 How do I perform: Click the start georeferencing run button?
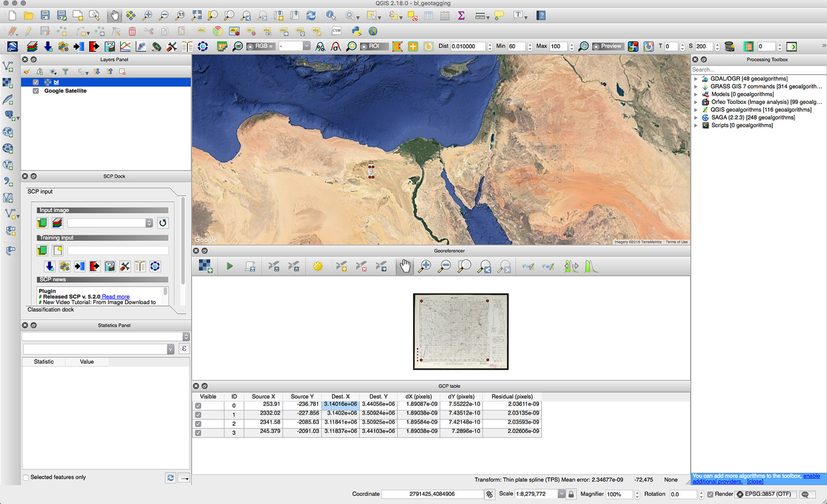click(229, 267)
